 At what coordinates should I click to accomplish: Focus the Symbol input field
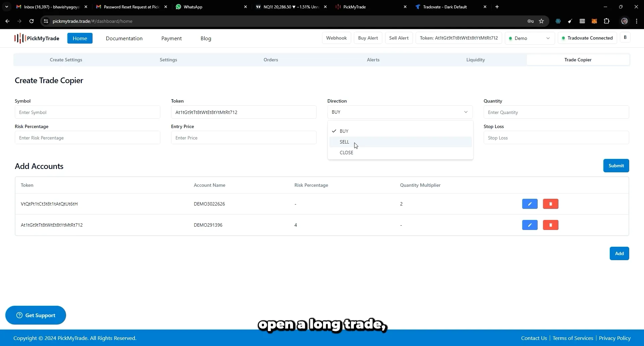[x=88, y=112]
